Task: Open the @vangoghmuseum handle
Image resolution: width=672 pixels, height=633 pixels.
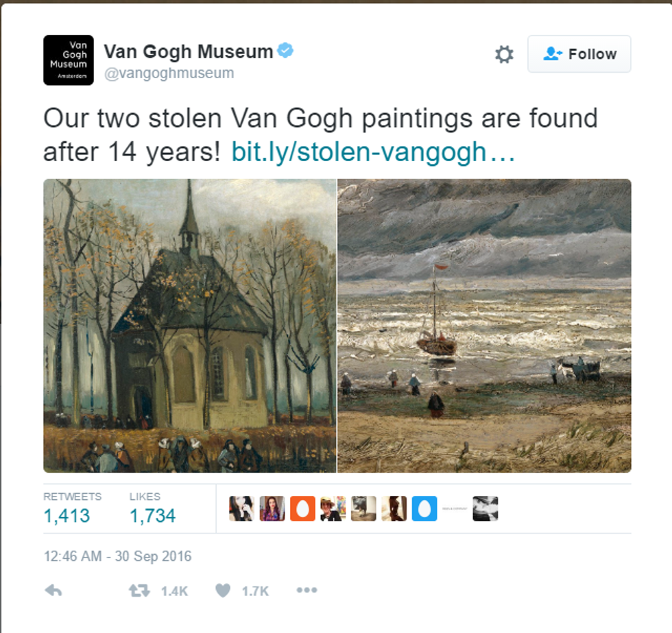Action: (169, 73)
